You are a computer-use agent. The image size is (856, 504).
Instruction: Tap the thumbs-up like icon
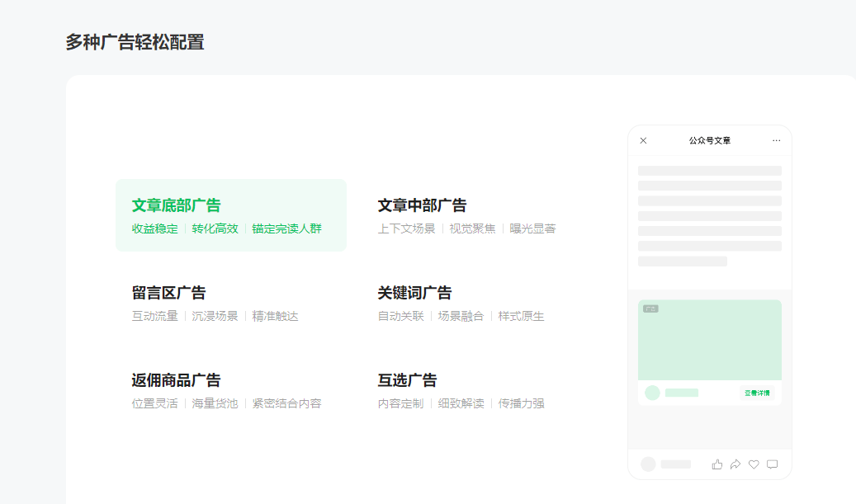coord(716,464)
